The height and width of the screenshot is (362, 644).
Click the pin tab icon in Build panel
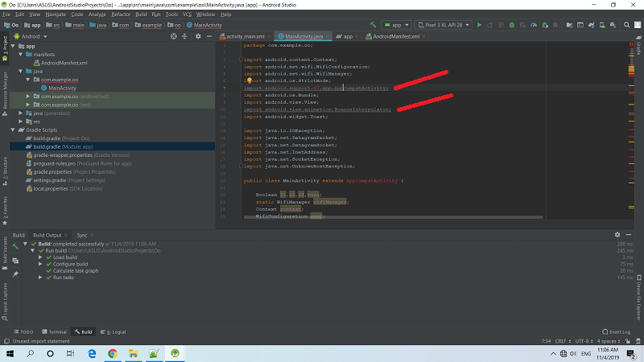click(x=15, y=274)
